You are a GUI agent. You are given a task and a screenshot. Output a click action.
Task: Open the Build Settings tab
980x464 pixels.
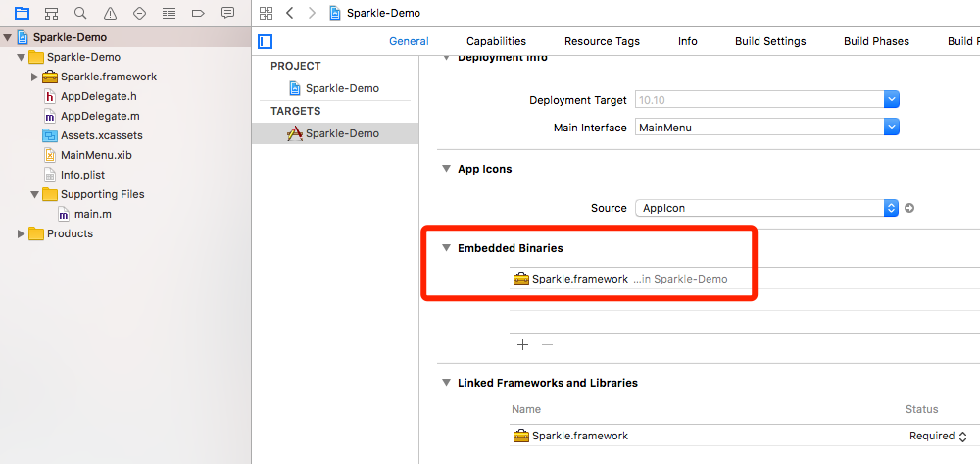[770, 41]
